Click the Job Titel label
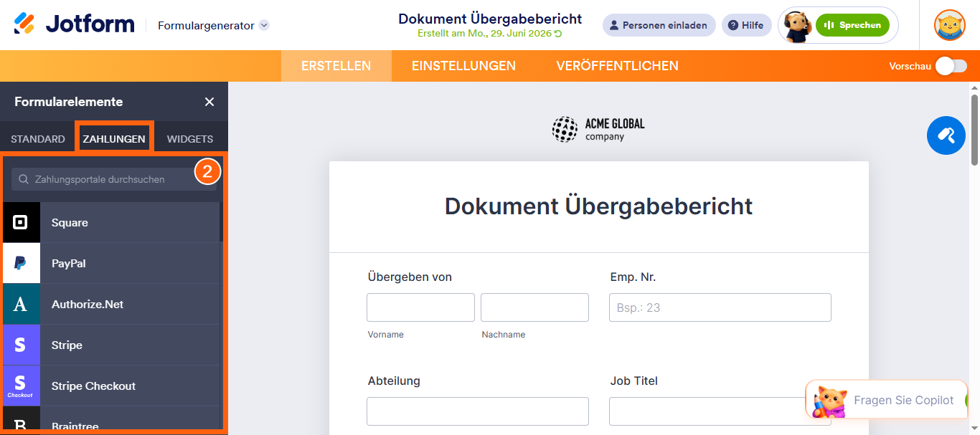 pyautogui.click(x=633, y=381)
